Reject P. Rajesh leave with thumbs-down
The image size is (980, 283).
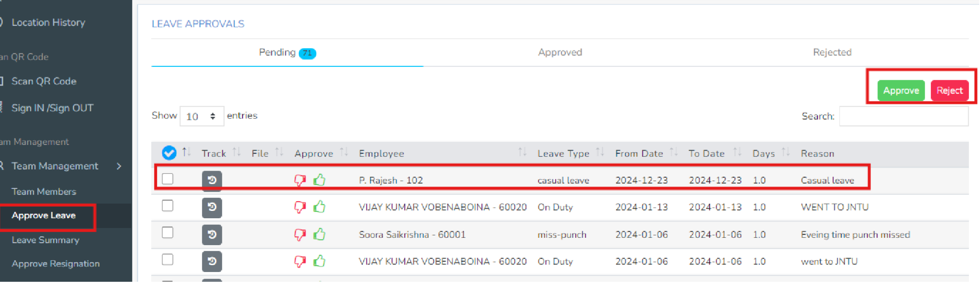(300, 180)
